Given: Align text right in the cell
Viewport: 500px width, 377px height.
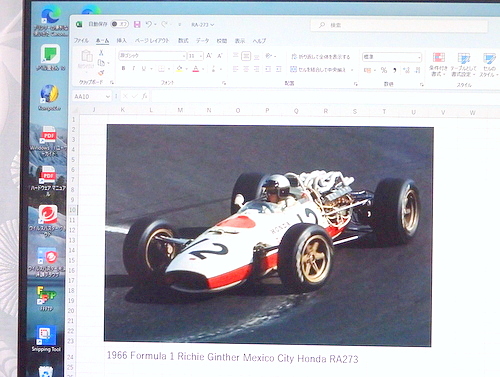Looking at the screenshot, I should click(x=257, y=69).
